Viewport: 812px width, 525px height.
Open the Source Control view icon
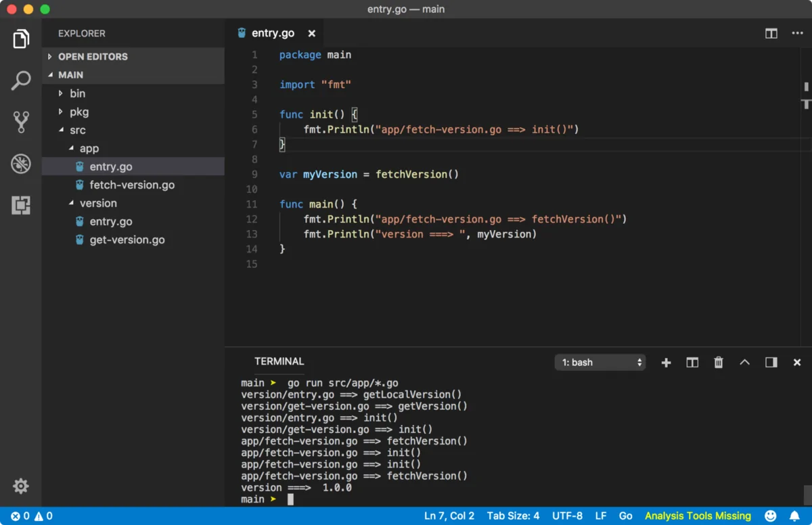[21, 122]
